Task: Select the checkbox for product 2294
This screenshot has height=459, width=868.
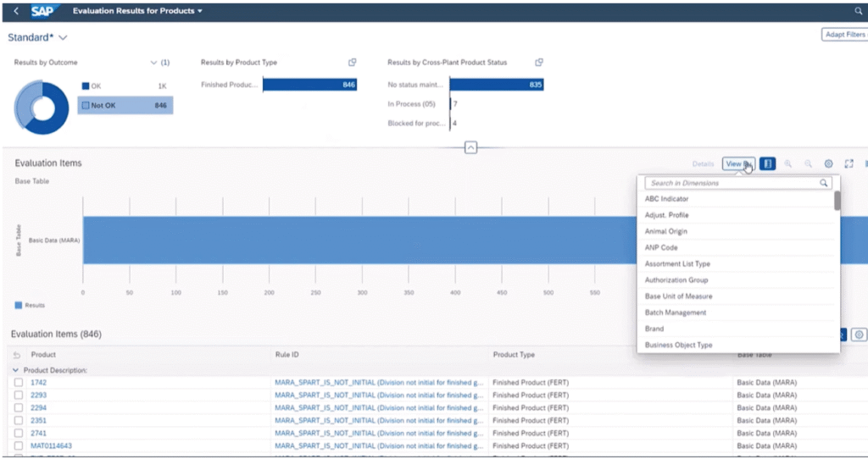Action: click(19, 407)
